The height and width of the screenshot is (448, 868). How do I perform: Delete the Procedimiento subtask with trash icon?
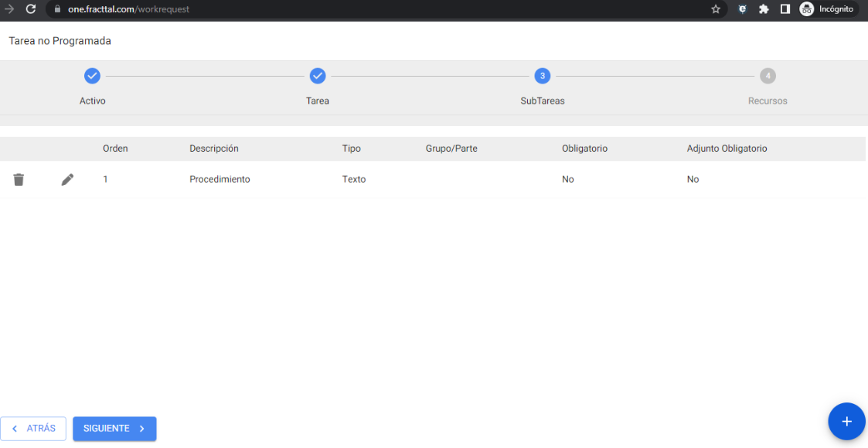tap(19, 180)
